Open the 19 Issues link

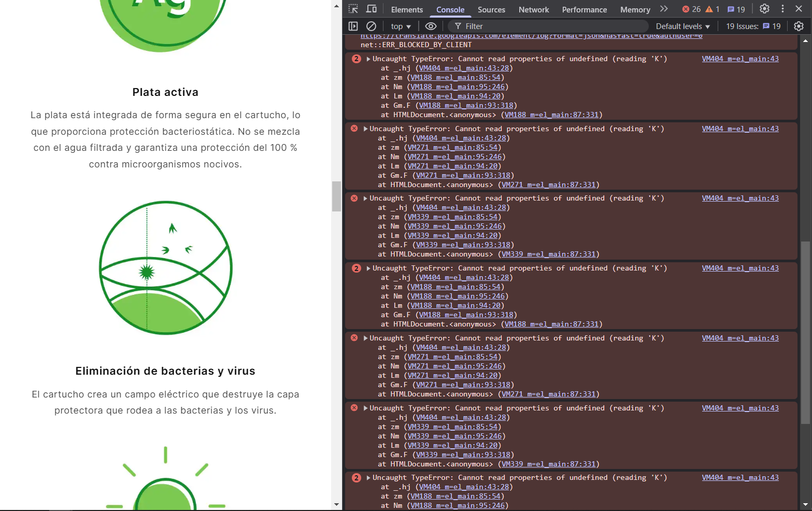tap(753, 26)
